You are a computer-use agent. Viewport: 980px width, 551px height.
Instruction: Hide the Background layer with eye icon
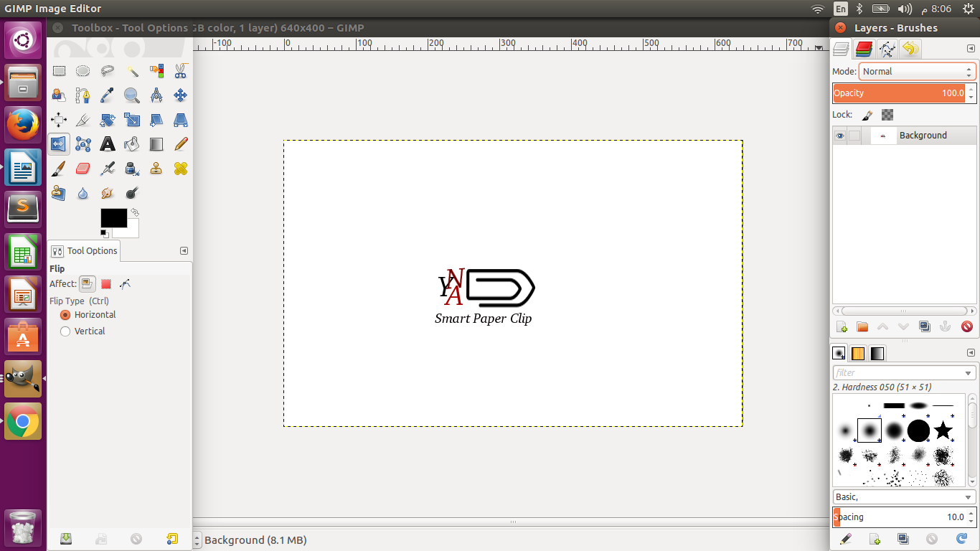839,136
